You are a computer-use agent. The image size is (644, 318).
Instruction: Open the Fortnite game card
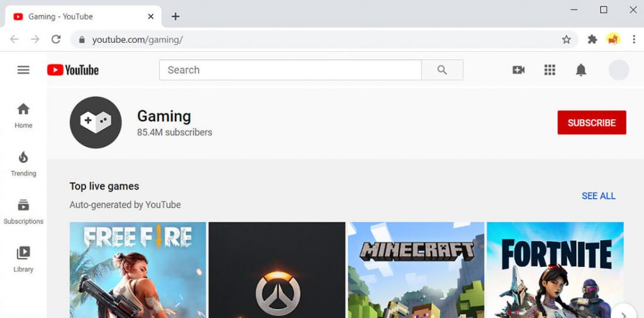(x=555, y=270)
